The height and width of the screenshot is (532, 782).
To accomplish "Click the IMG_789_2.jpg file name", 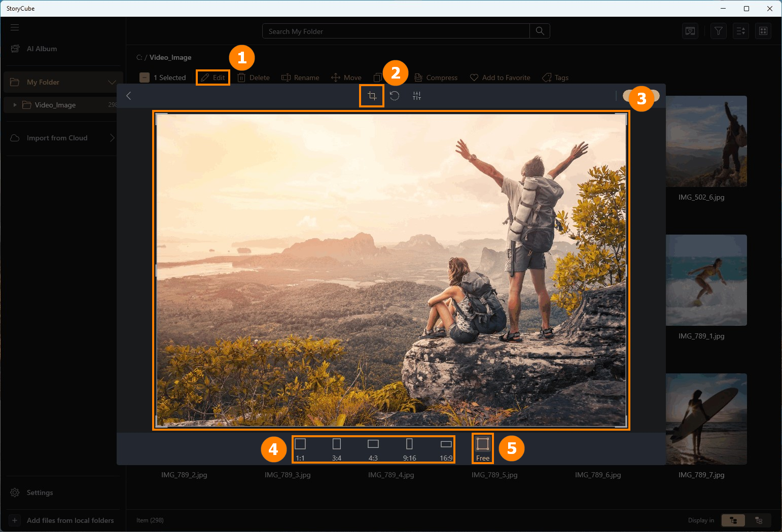I will (184, 475).
